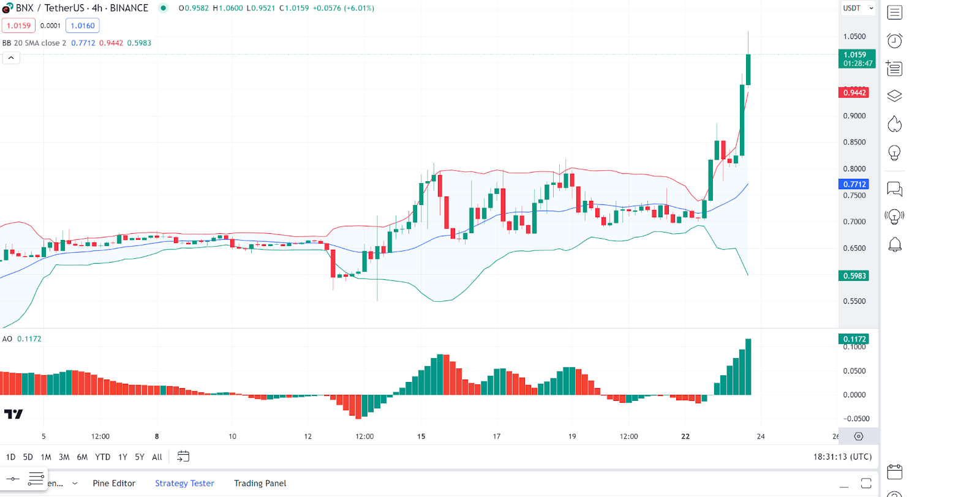Select the horizontal line drawing tool
Screen dimensions: 980x497
click(x=13, y=479)
